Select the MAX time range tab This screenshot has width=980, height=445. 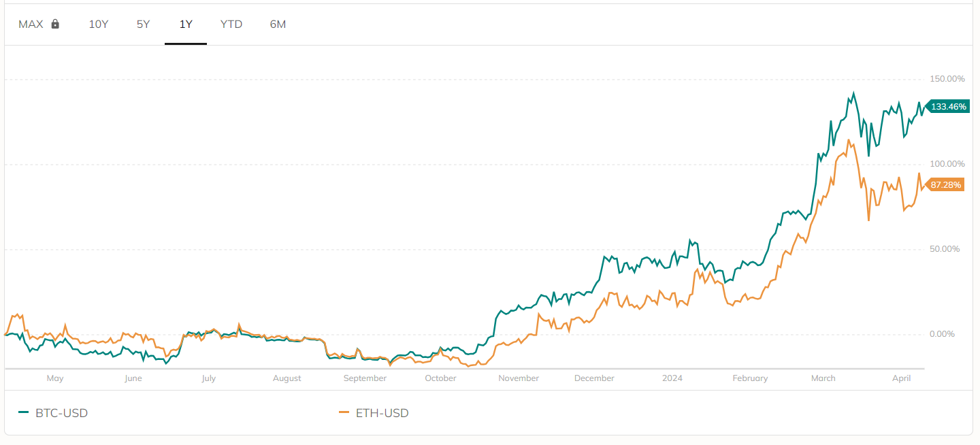[39, 24]
